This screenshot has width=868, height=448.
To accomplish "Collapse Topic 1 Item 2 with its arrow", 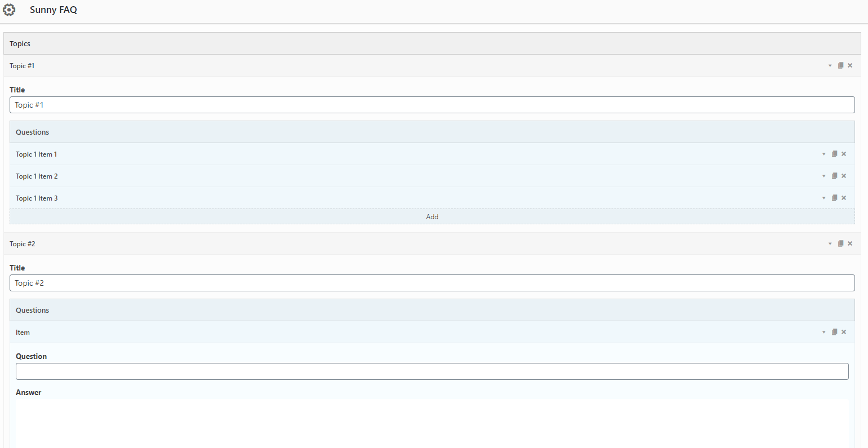I will [x=824, y=175].
